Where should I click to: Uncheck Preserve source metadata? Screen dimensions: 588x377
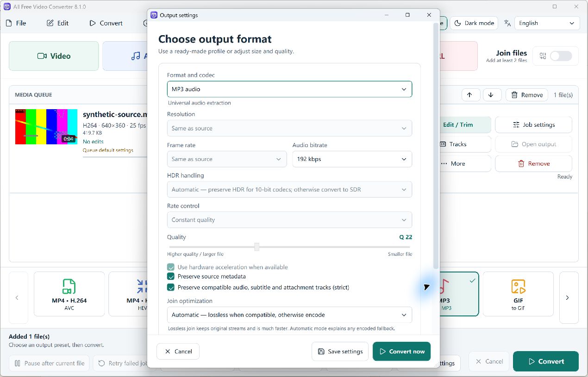pos(171,277)
